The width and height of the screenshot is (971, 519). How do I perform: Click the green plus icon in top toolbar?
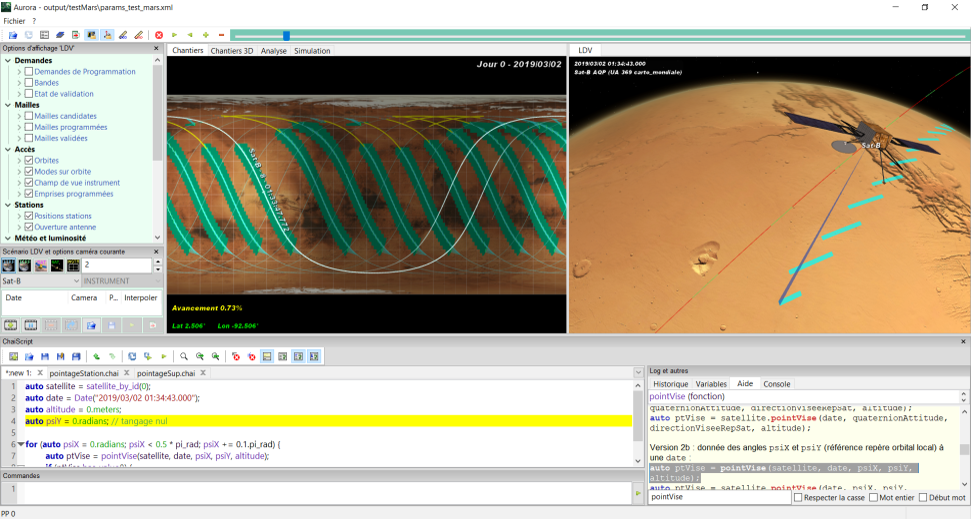coord(206,35)
